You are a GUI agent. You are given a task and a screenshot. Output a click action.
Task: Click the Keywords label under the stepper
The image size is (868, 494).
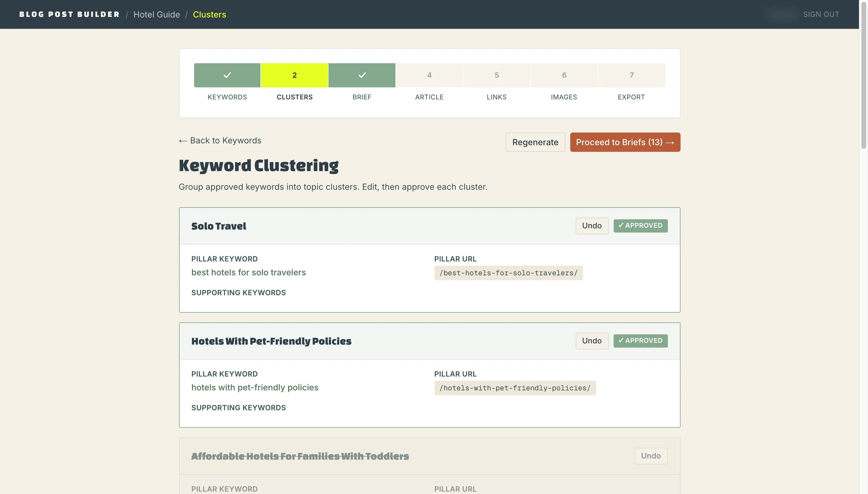point(227,97)
